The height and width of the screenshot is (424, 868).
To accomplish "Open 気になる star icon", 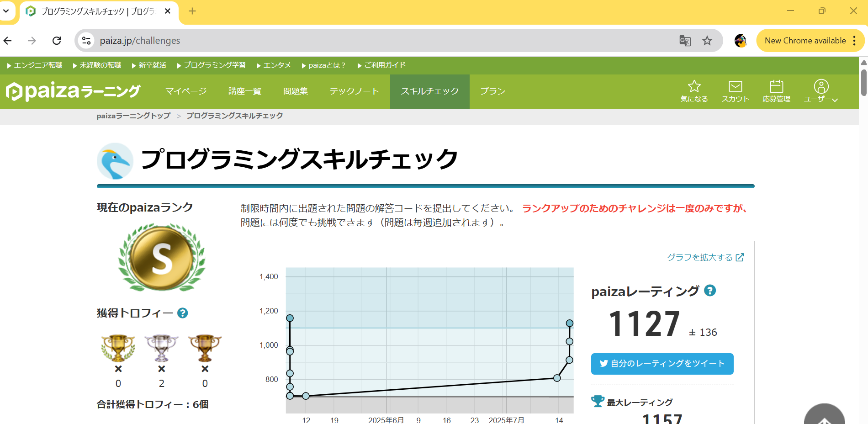I will (694, 91).
